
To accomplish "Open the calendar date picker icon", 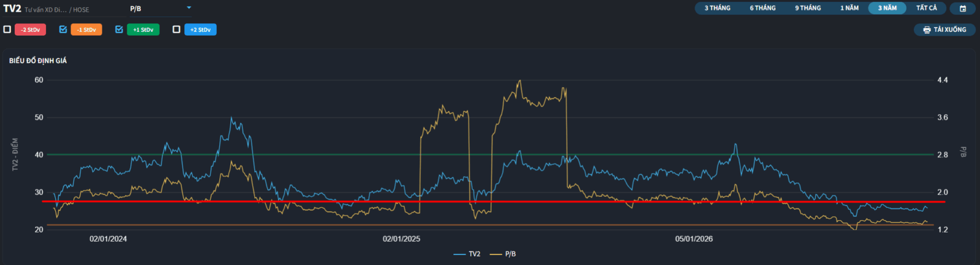I will [962, 9].
